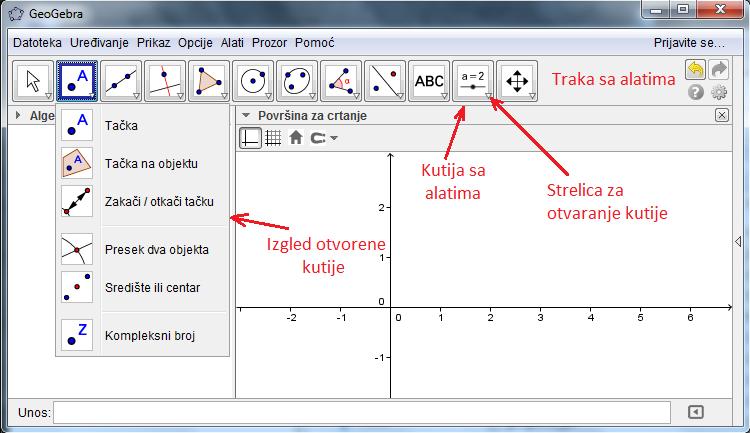Image resolution: width=750 pixels, height=433 pixels.
Task: Open the side perspectives arrow at right edge
Action: pos(738,242)
